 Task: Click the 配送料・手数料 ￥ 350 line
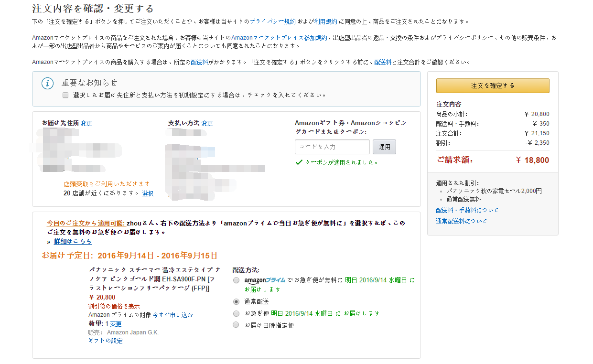click(493, 124)
